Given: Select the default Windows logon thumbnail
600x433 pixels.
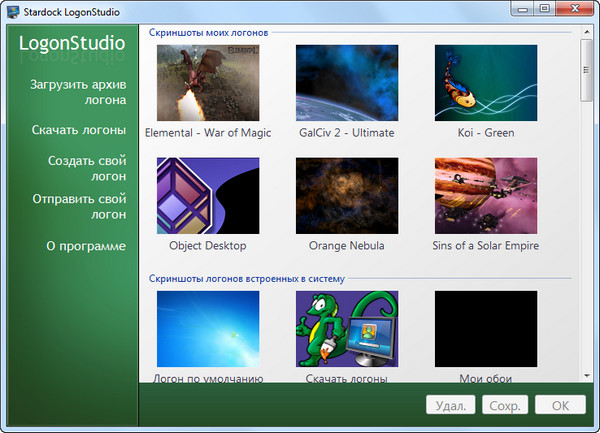Looking at the screenshot, I should tap(208, 329).
